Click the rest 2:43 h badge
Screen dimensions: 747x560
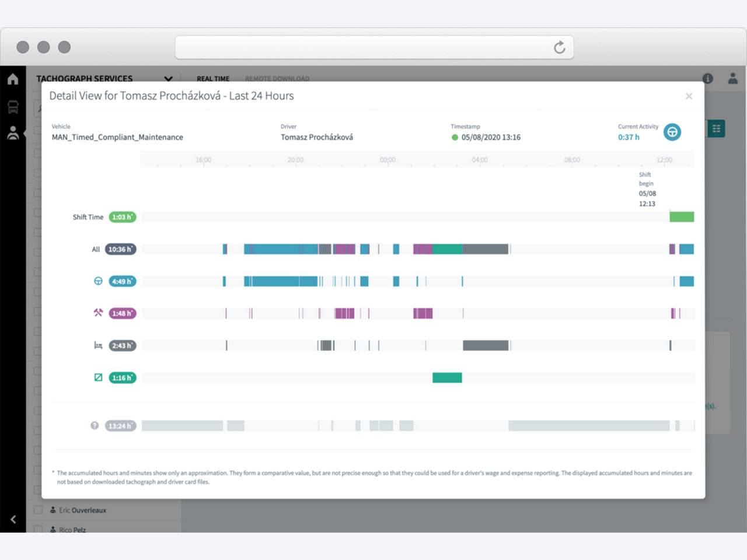point(123,345)
